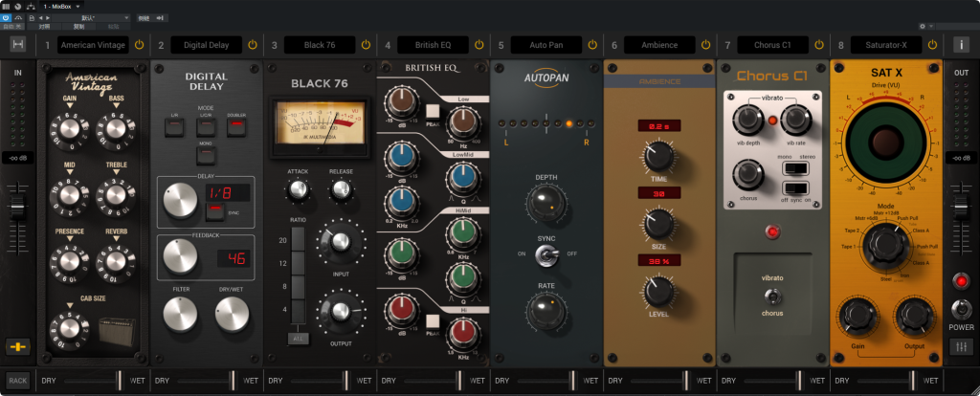980x396 pixels.
Task: Select the MONO delay mode button
Action: (x=206, y=156)
